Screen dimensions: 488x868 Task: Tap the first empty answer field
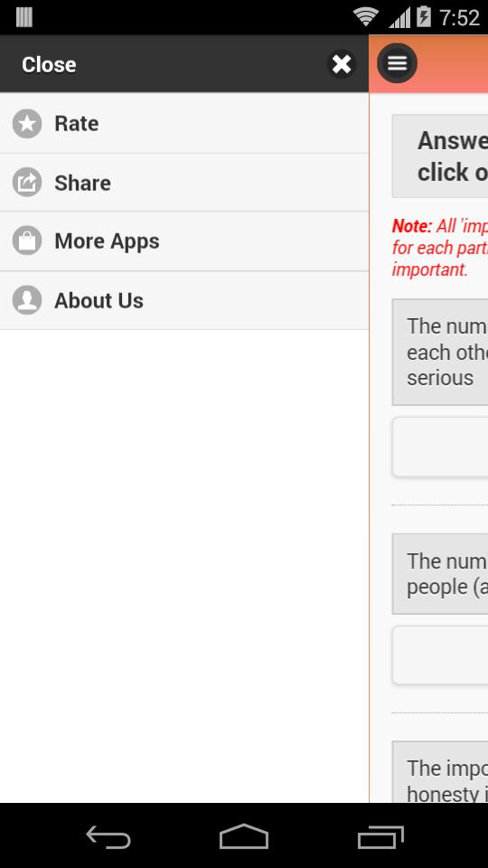(440, 447)
